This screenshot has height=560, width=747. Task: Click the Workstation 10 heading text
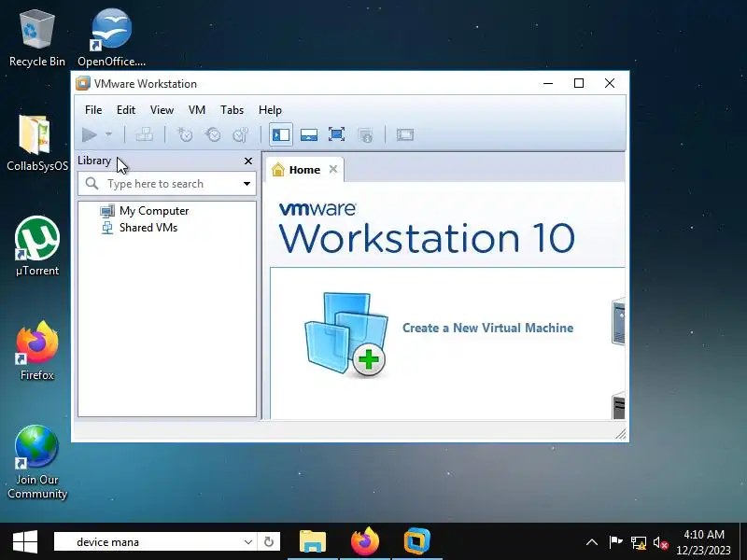click(427, 238)
